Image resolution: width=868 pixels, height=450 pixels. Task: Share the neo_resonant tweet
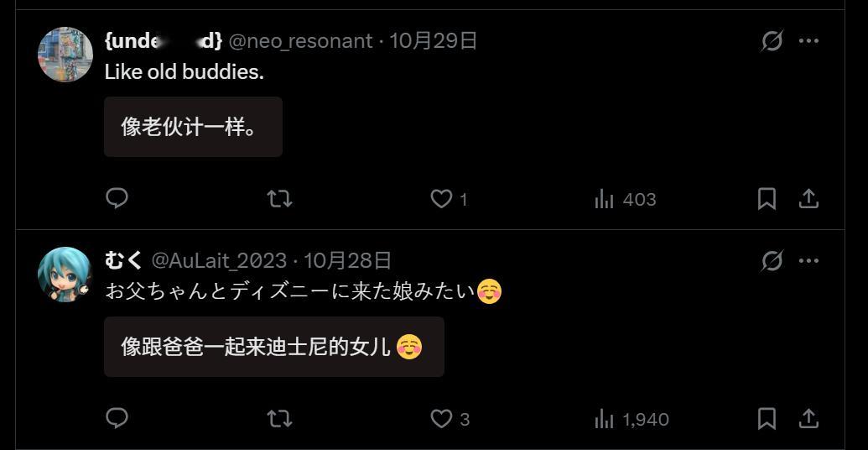[808, 199]
